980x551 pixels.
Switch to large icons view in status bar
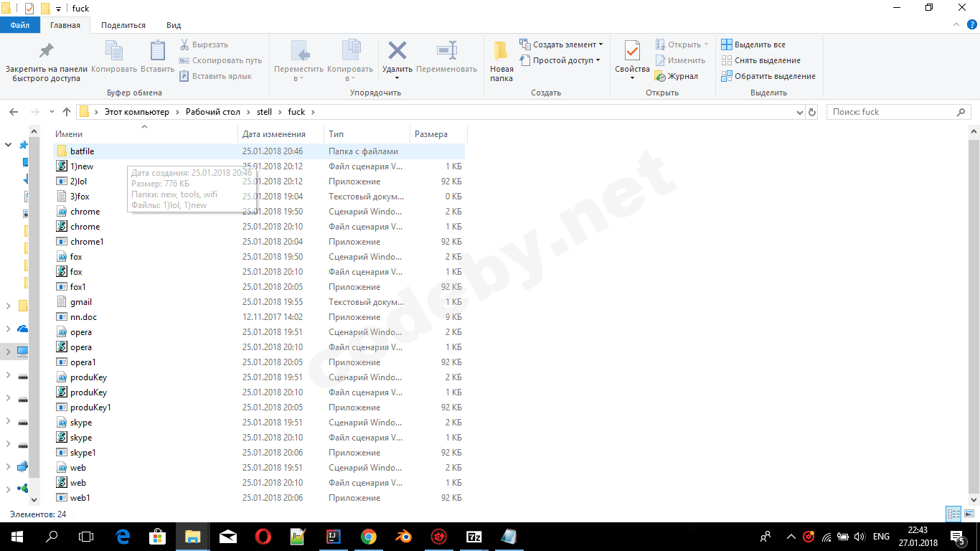(969, 514)
